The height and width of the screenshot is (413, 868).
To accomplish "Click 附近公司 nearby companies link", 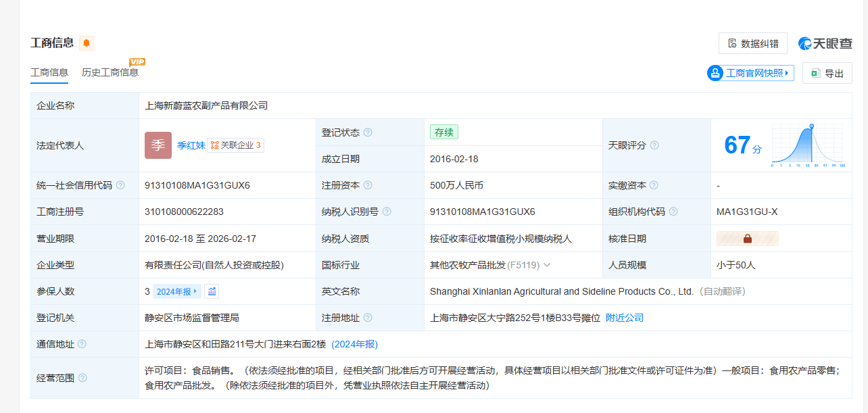I will click(625, 318).
